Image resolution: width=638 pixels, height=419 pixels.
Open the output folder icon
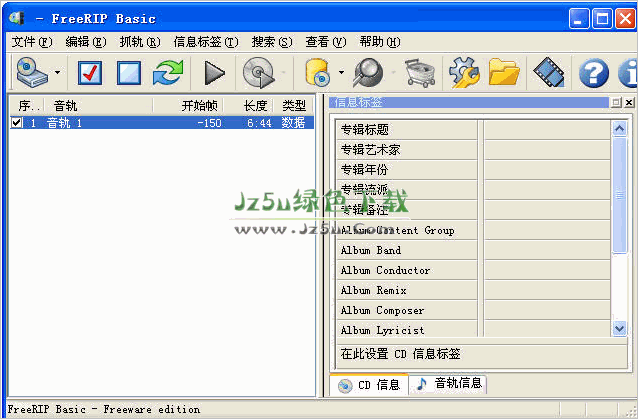[504, 72]
